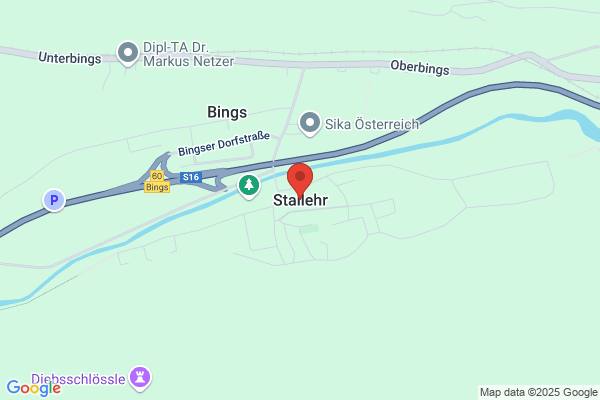Image resolution: width=600 pixels, height=400 pixels.
Task: Select the green tree park marker
Action: (x=249, y=186)
